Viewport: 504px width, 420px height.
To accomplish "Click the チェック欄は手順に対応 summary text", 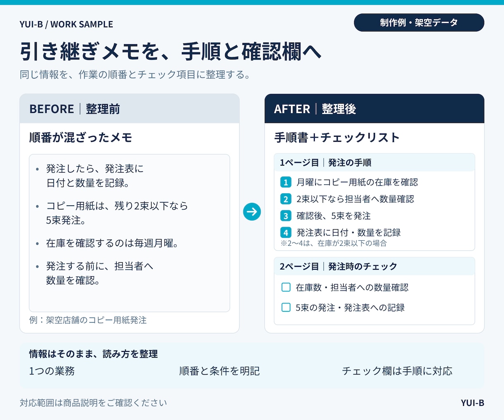I will pyautogui.click(x=397, y=371).
